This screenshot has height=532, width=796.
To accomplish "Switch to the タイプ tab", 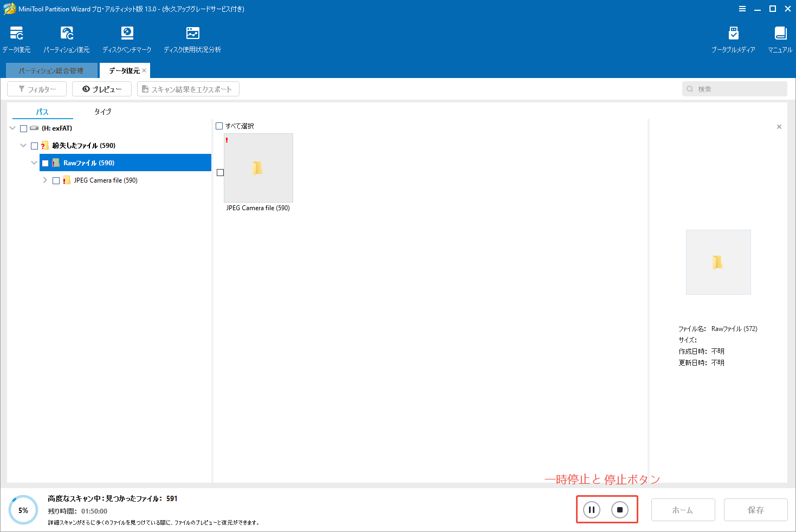I will point(102,112).
